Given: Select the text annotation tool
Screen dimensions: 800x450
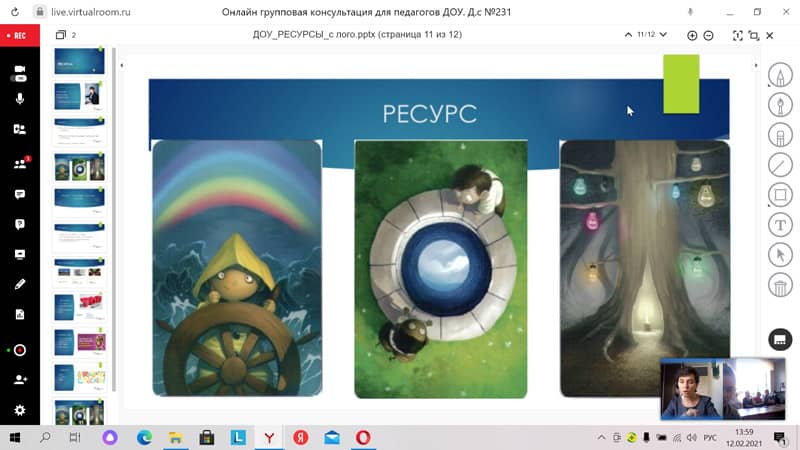Looking at the screenshot, I should (780, 225).
